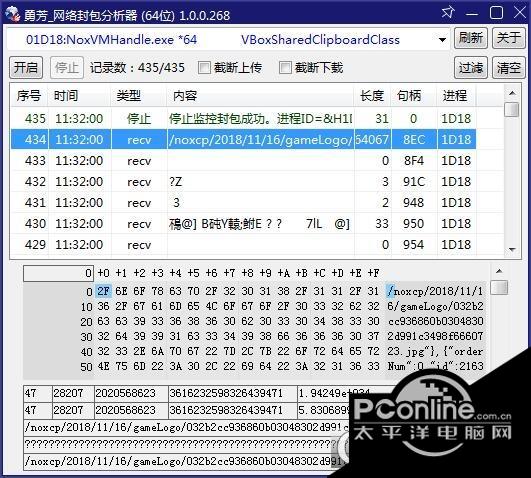
Task: Click the hex view scroll up arrow
Action: pyautogui.click(x=499, y=271)
